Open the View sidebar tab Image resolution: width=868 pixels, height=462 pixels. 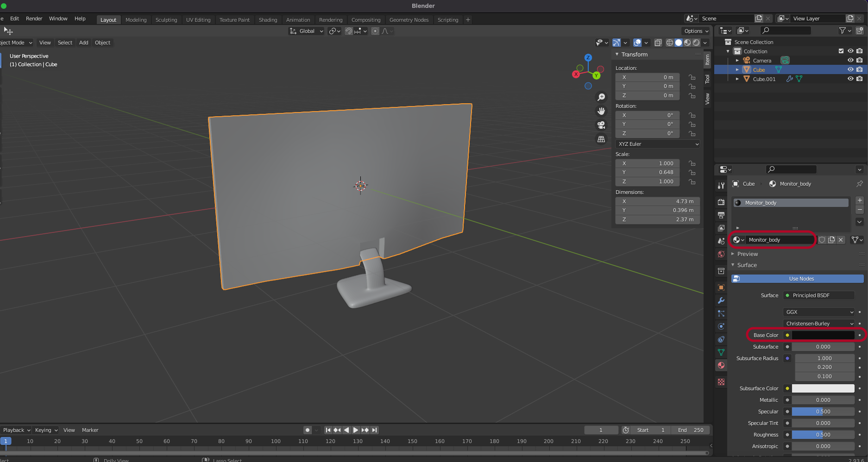tap(707, 99)
